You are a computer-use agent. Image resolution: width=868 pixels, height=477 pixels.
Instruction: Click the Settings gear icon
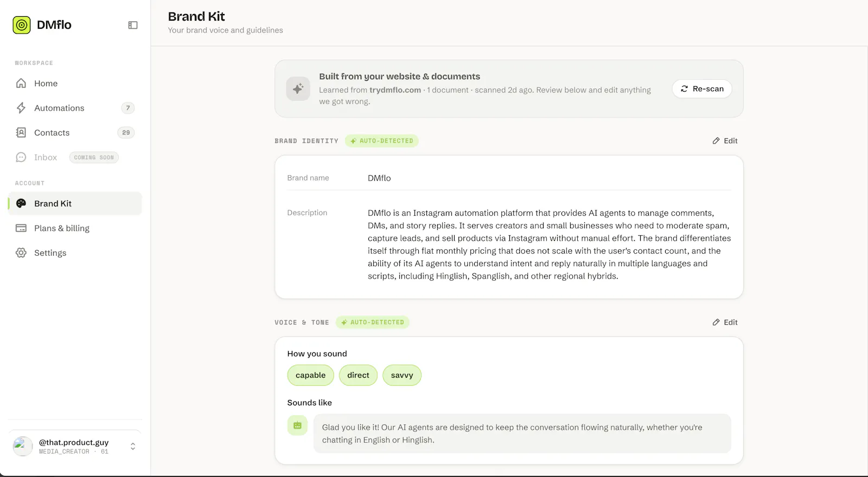21,253
